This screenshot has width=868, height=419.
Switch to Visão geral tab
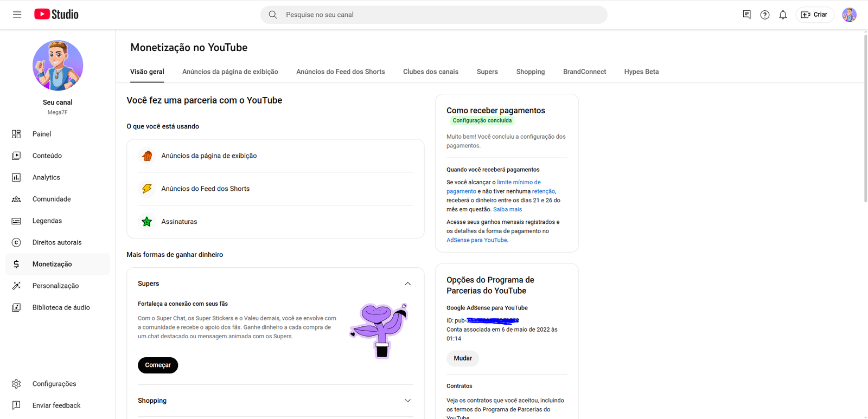tap(147, 72)
